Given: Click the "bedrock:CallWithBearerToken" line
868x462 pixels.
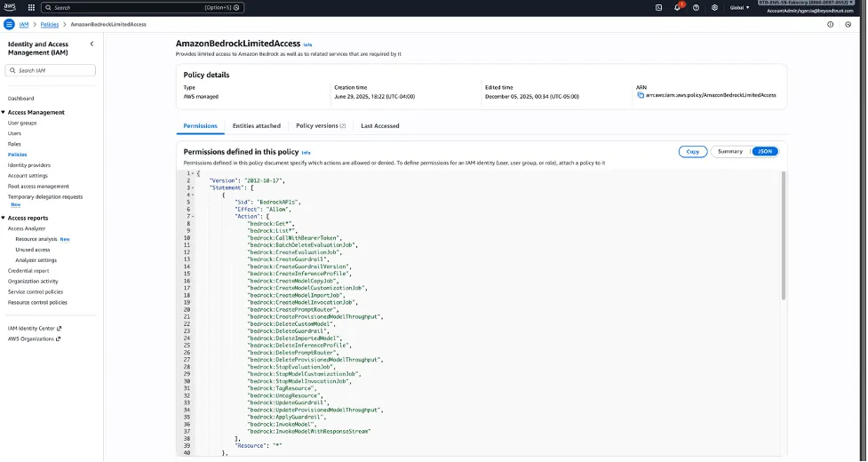Looking at the screenshot, I should point(294,238).
